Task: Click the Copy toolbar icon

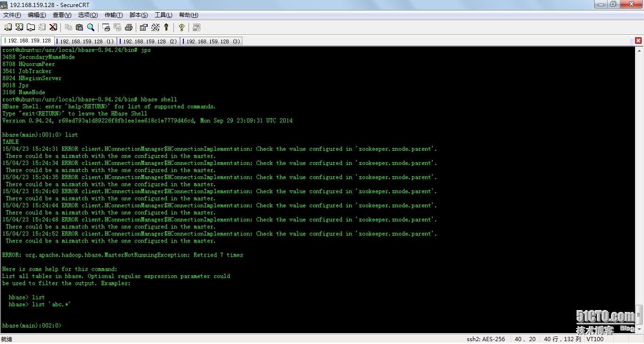Action: (68, 27)
